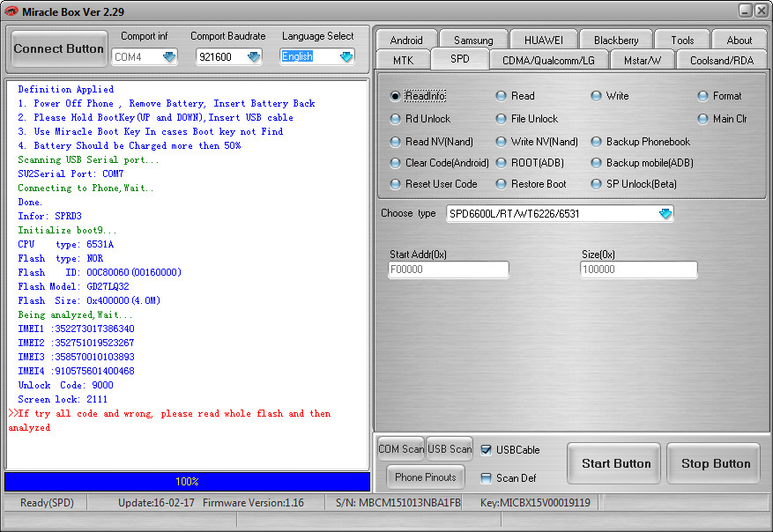Minimize the Miracle Box window
The image size is (773, 532).
(746, 11)
